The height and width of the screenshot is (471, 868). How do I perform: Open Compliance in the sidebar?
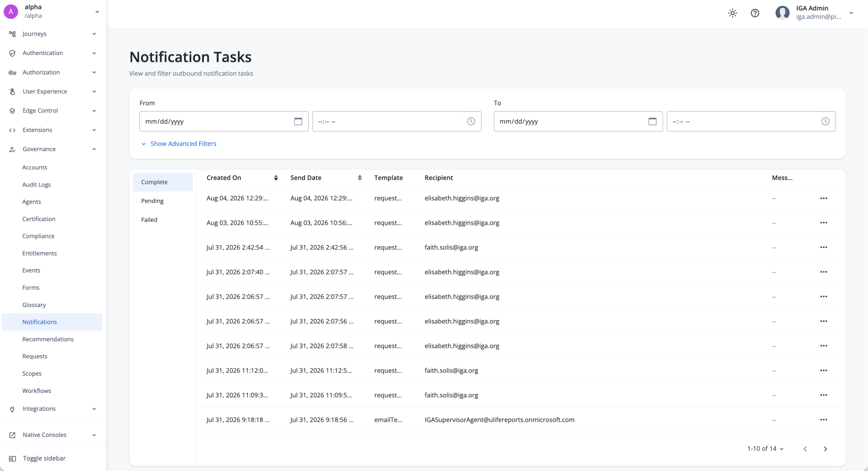point(38,236)
